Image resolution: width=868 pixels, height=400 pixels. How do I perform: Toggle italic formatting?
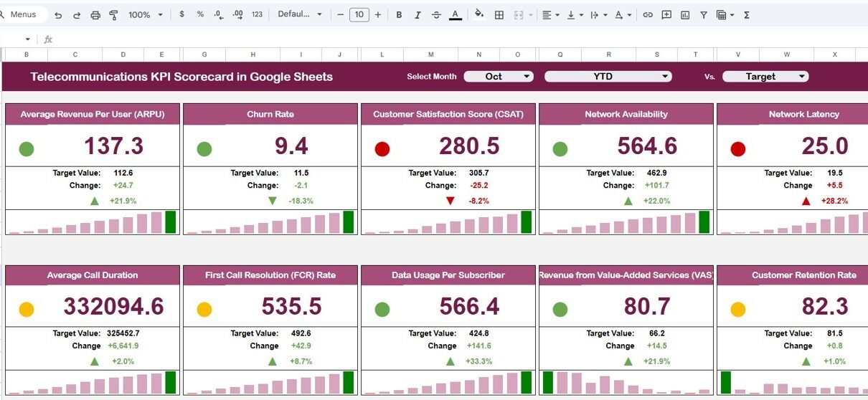pyautogui.click(x=418, y=14)
